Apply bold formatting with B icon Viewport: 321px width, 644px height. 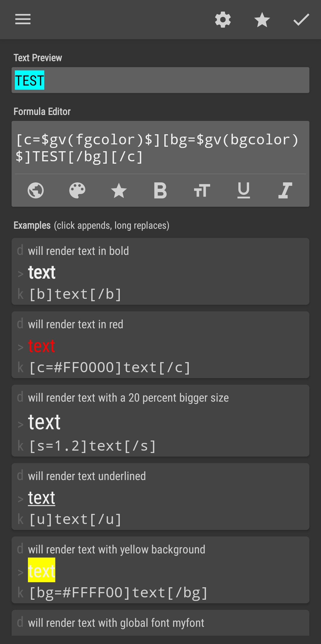tap(160, 190)
